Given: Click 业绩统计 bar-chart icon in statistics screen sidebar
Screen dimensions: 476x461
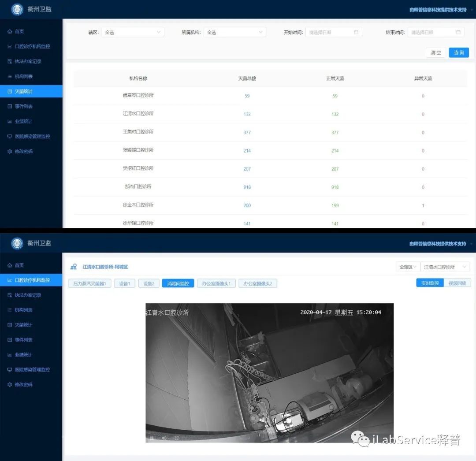Looking at the screenshot, I should (10, 121).
